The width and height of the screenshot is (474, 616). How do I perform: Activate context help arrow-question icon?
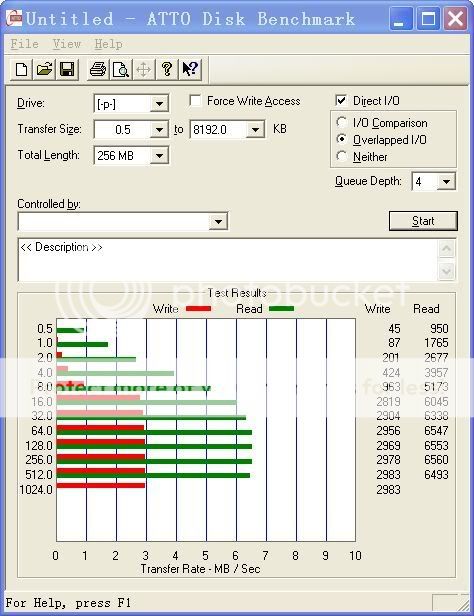click(x=190, y=70)
